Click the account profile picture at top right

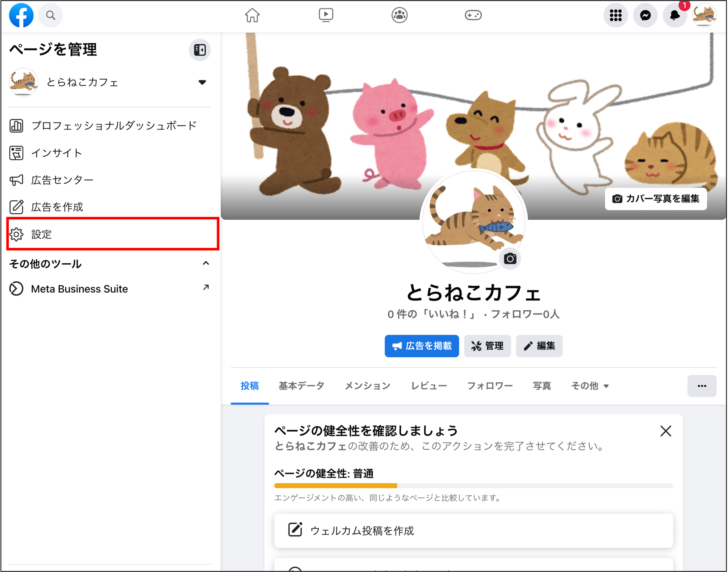(x=704, y=15)
